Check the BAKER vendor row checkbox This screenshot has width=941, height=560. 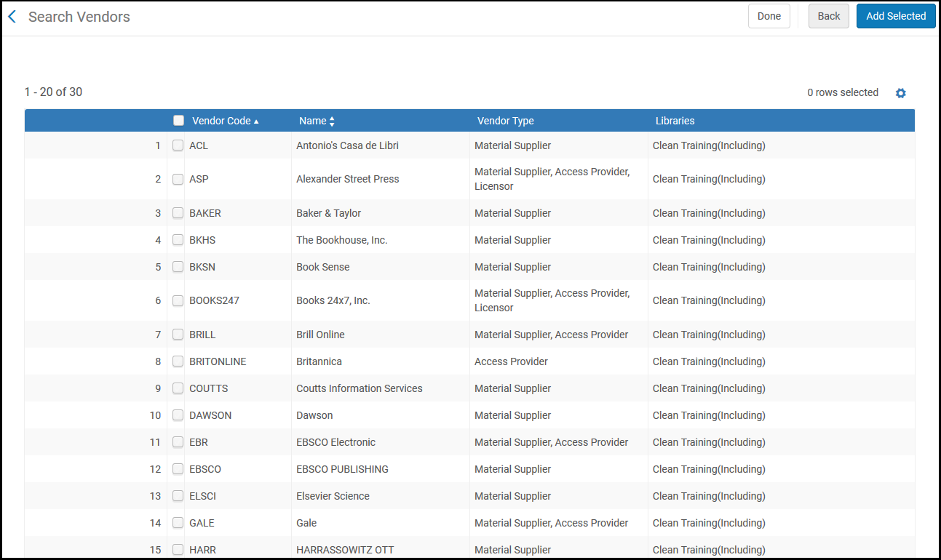point(178,213)
